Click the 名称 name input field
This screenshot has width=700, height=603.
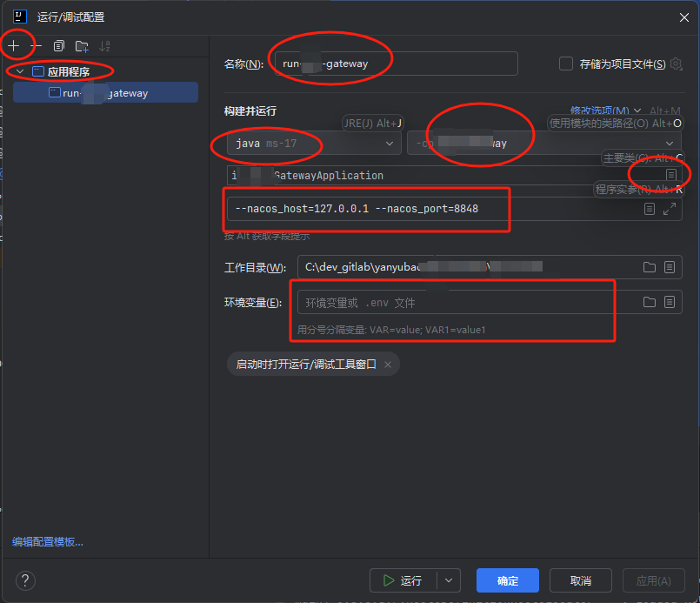coord(396,64)
